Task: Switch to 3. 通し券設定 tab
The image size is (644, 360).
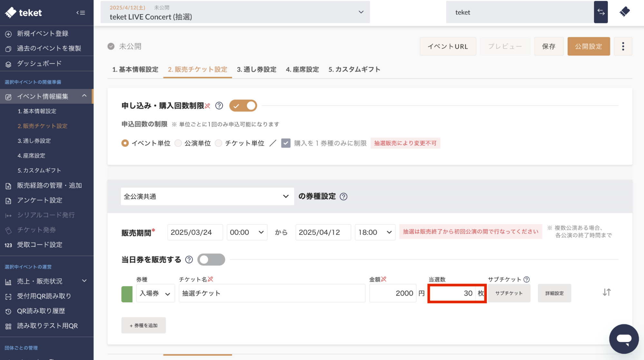Action: point(257,70)
